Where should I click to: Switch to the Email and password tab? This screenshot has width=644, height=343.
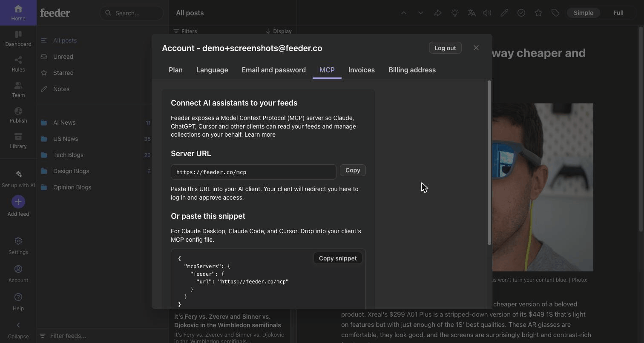(274, 70)
